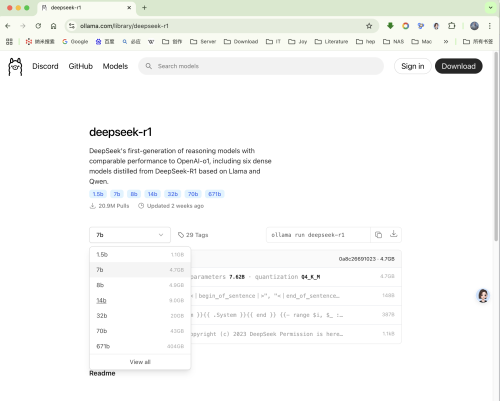Go back using the browser back arrow
Image resolution: width=500 pixels, height=401 pixels.
pyautogui.click(x=8, y=26)
